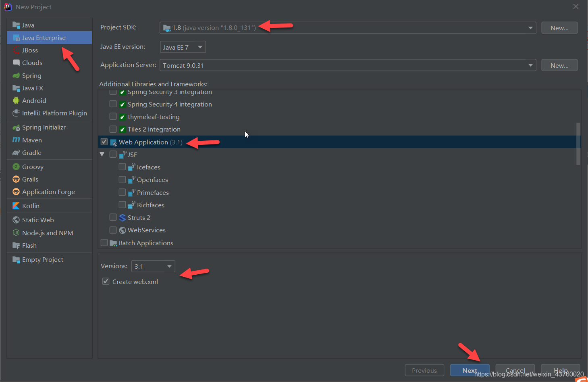Click the Maven m icon
Screen dimensions: 588x382
coord(16,140)
